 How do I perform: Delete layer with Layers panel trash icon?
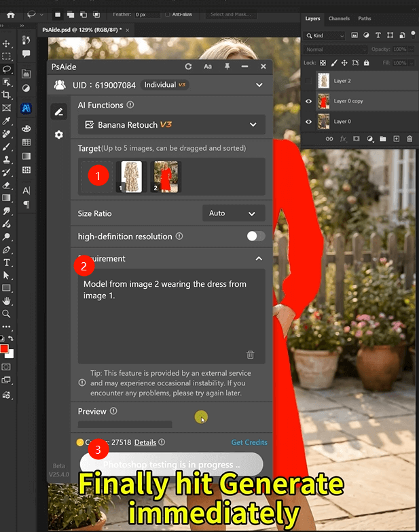409,139
